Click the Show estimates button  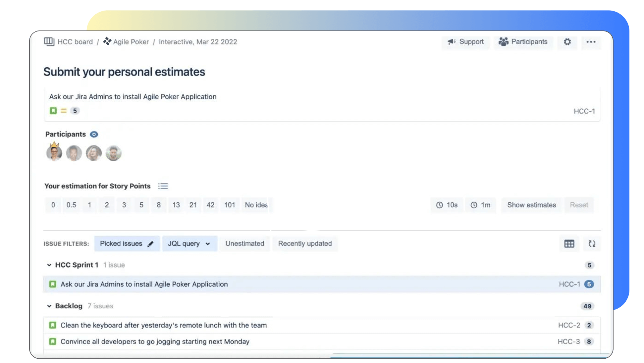coord(531,205)
